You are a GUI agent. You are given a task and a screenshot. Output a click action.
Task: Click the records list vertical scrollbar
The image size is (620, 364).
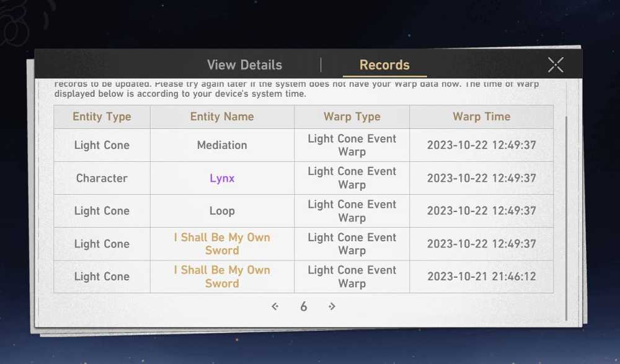(566, 218)
